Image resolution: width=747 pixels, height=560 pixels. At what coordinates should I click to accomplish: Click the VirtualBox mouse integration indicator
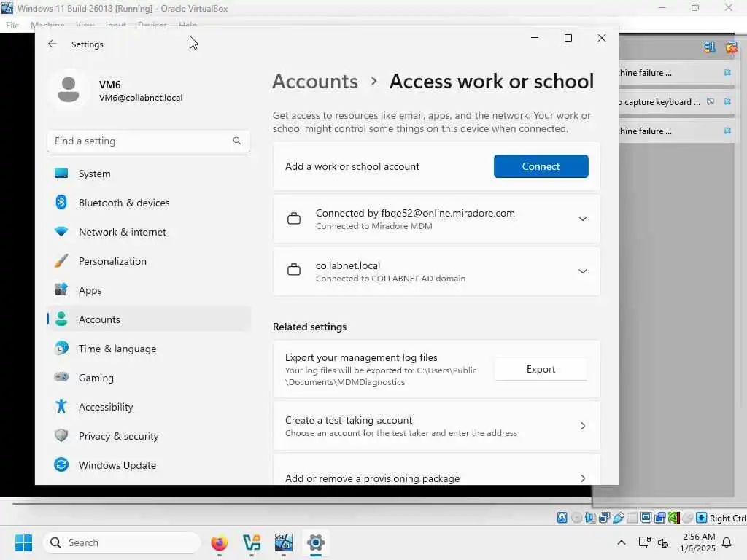tap(687, 518)
